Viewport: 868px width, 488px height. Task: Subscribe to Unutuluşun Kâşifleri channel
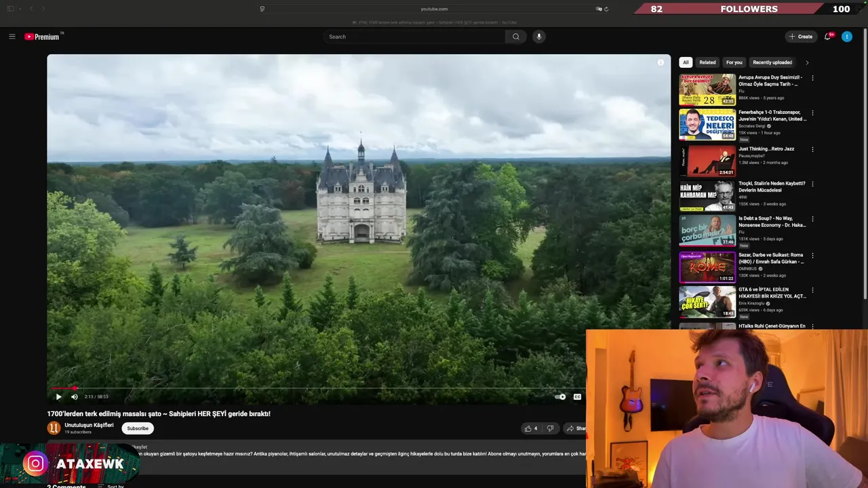coord(138,428)
